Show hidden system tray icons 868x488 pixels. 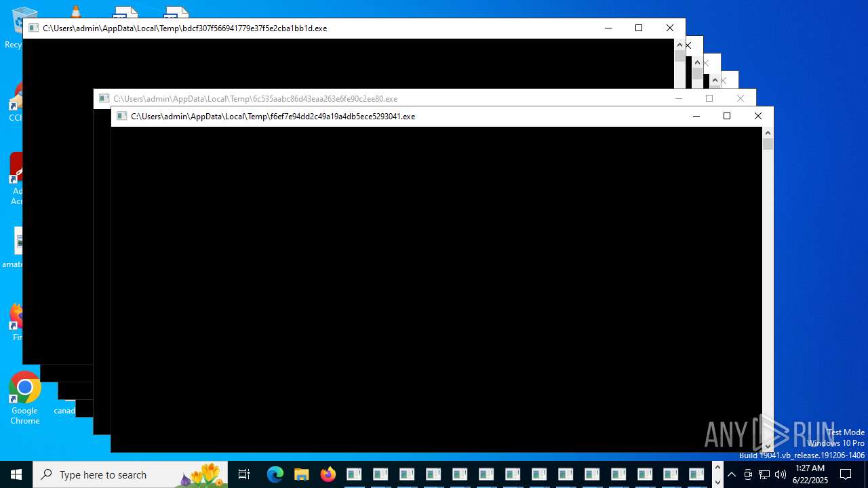tap(732, 474)
